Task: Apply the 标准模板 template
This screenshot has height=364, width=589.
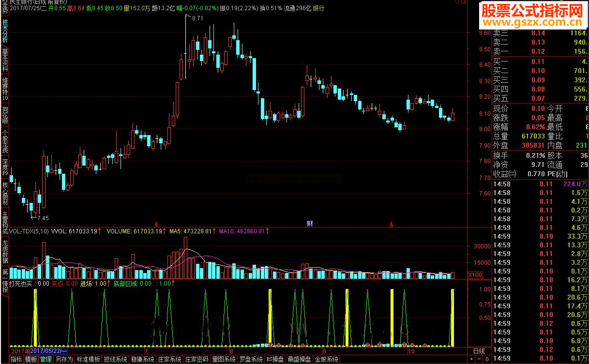Action: 88,360
